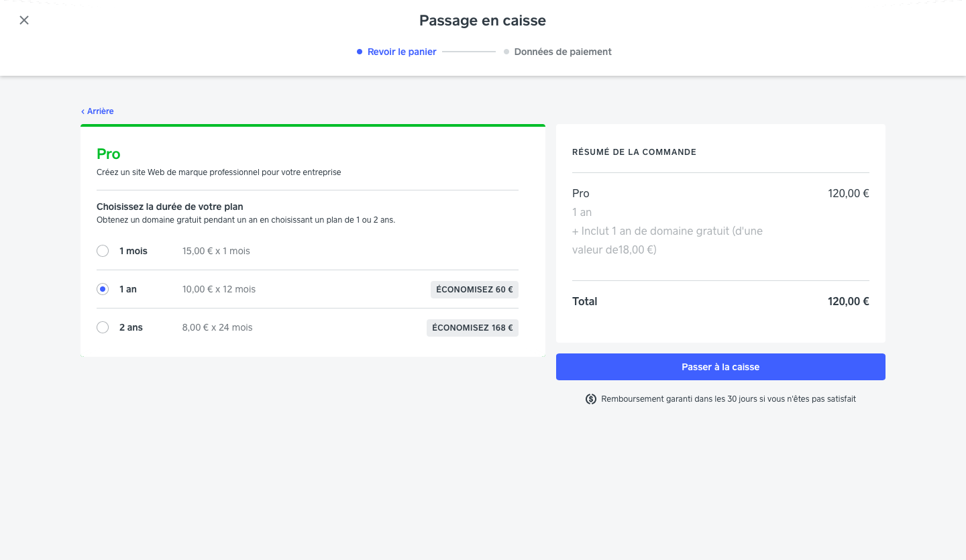Click the Pro plan heading

(x=109, y=154)
